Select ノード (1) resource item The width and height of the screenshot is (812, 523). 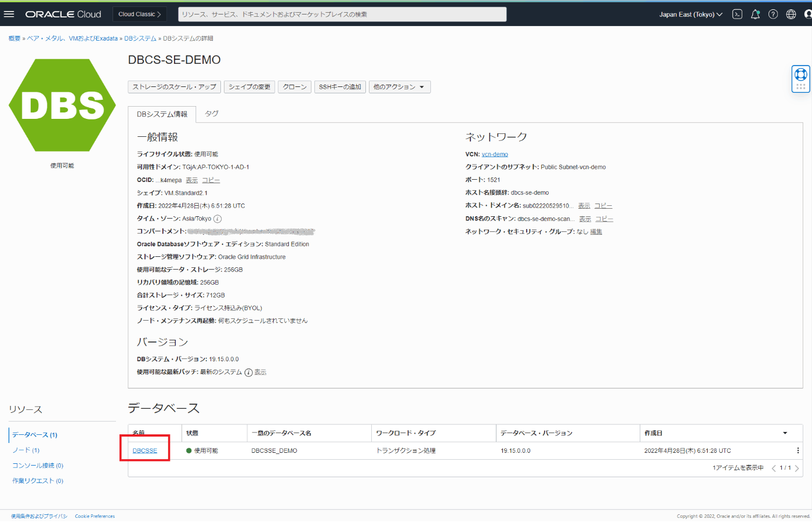(x=26, y=450)
